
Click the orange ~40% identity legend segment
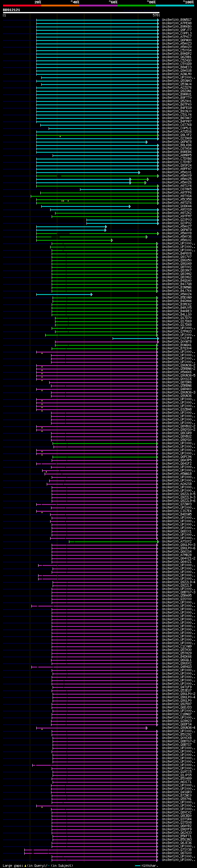click(x=61, y=6)
